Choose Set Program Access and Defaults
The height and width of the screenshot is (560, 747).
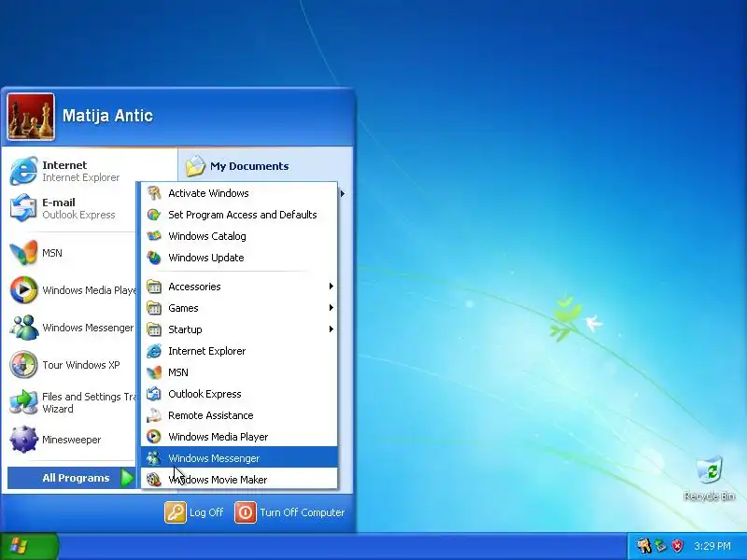(x=239, y=215)
